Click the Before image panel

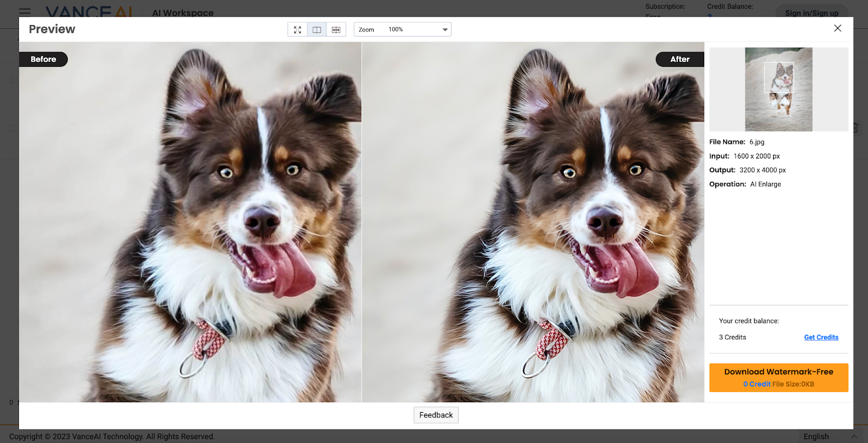point(190,228)
